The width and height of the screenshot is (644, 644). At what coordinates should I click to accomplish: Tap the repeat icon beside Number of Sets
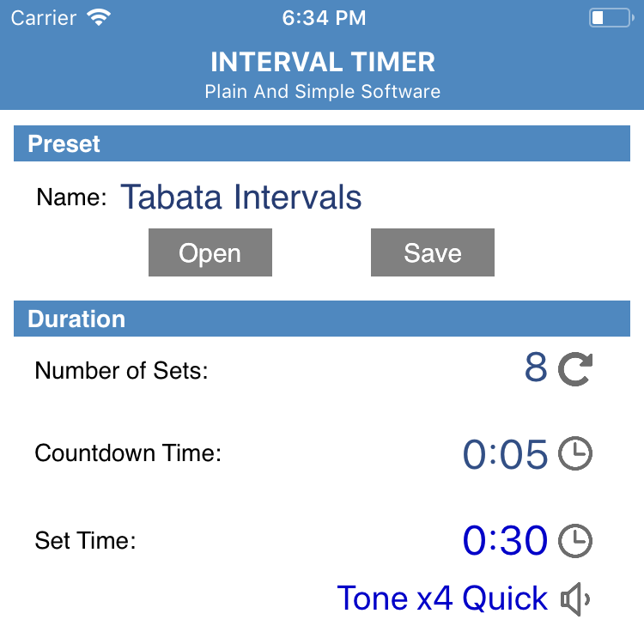tap(575, 369)
